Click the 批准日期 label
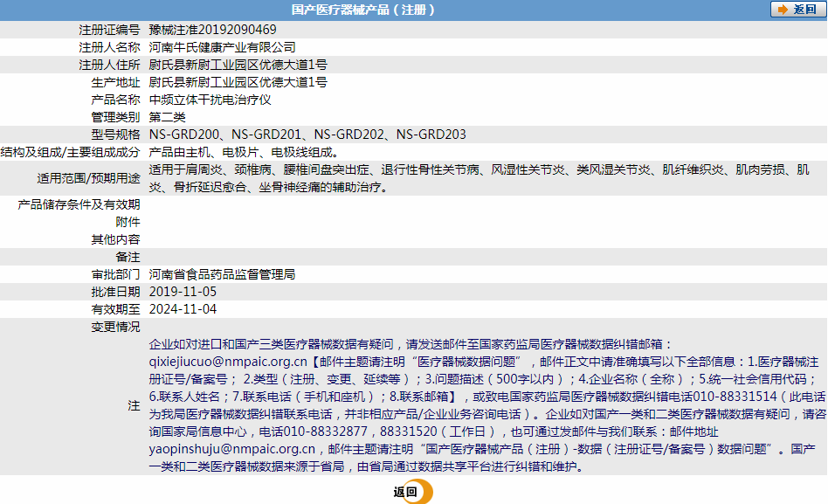 pos(115,292)
